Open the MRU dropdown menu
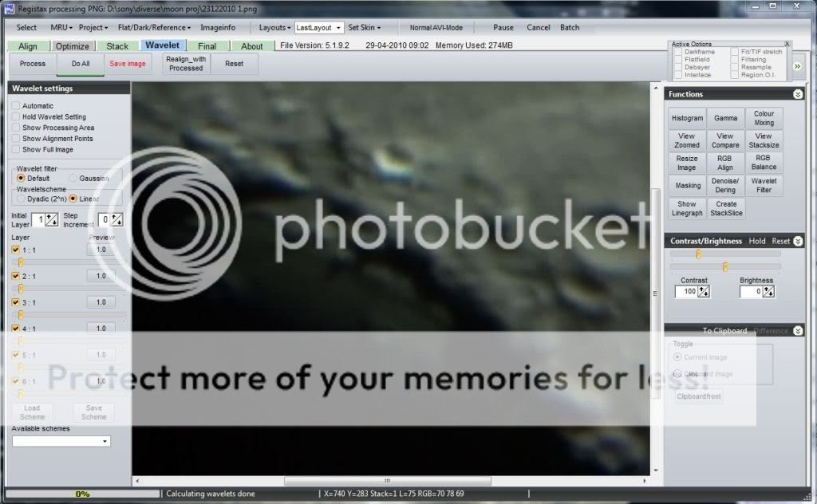The width and height of the screenshot is (817, 504). tap(61, 28)
